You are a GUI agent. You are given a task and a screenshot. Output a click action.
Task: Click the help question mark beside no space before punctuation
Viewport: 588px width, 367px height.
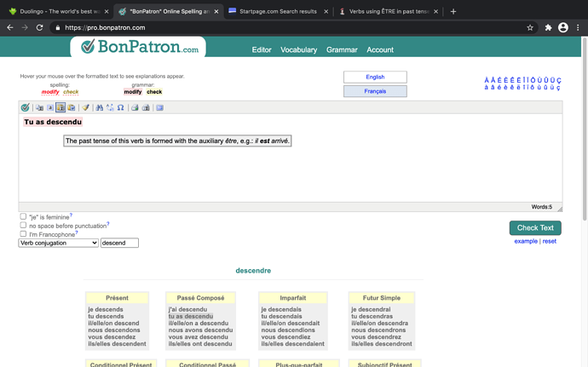(x=108, y=224)
